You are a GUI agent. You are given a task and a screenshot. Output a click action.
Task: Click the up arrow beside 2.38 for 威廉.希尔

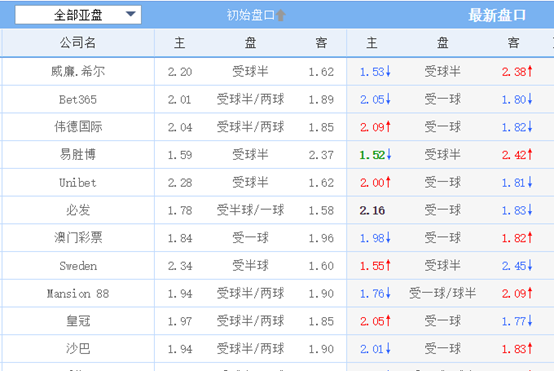(x=530, y=71)
